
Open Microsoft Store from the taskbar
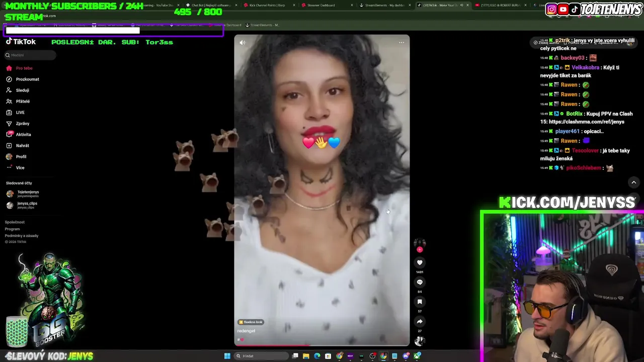328,356
